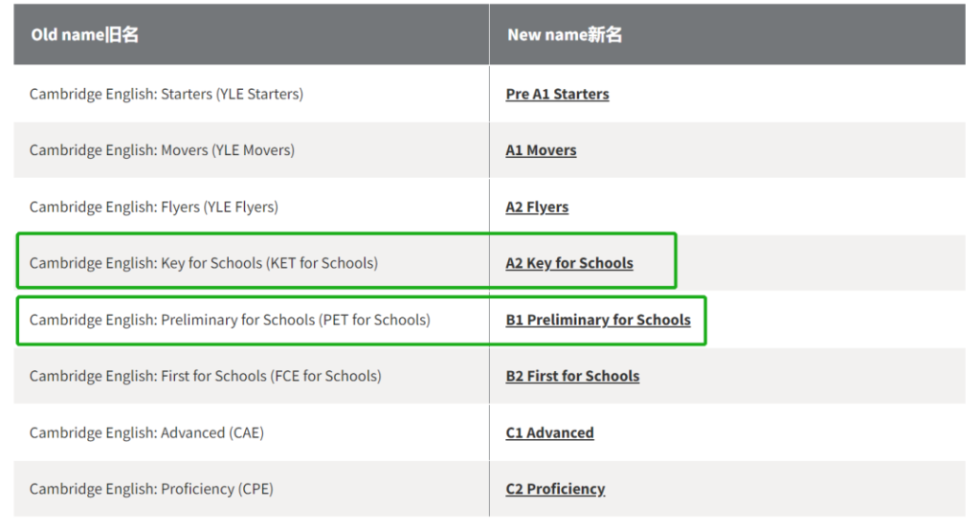Select Cambridge English: Starters (YLE Starters) cell
Image resolution: width=980 pixels, height=529 pixels.
(x=167, y=94)
